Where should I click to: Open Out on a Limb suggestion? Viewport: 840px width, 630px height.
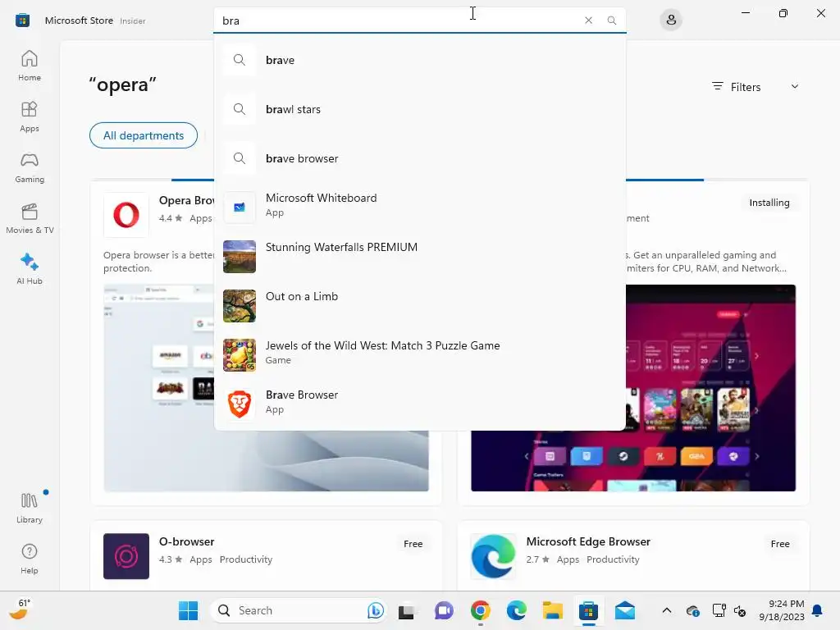(419, 305)
